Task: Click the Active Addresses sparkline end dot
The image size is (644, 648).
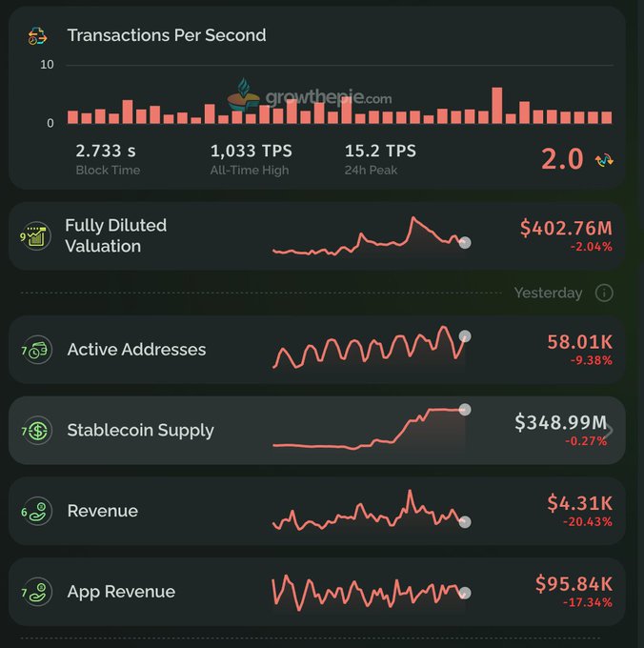Action: pos(465,336)
